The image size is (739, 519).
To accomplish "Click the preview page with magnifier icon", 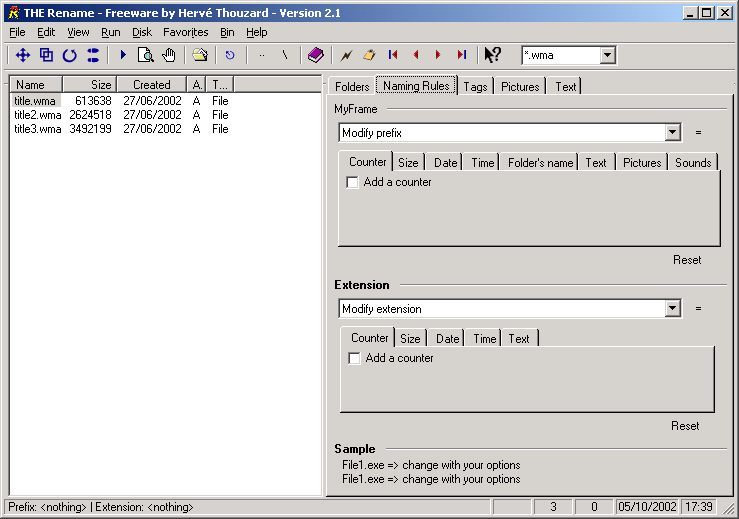I will 146,55.
